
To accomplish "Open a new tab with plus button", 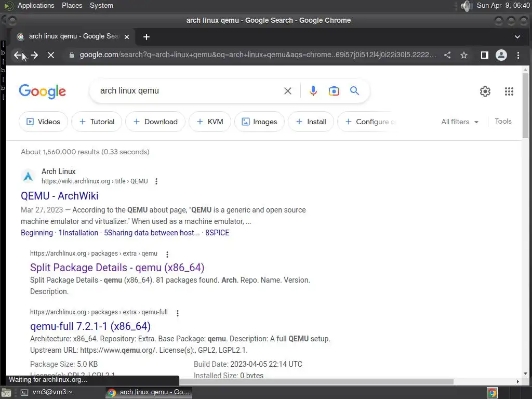I will pos(146,37).
